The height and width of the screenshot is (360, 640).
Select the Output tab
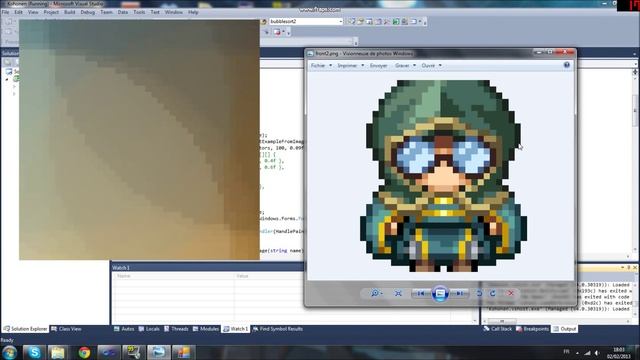[564, 329]
